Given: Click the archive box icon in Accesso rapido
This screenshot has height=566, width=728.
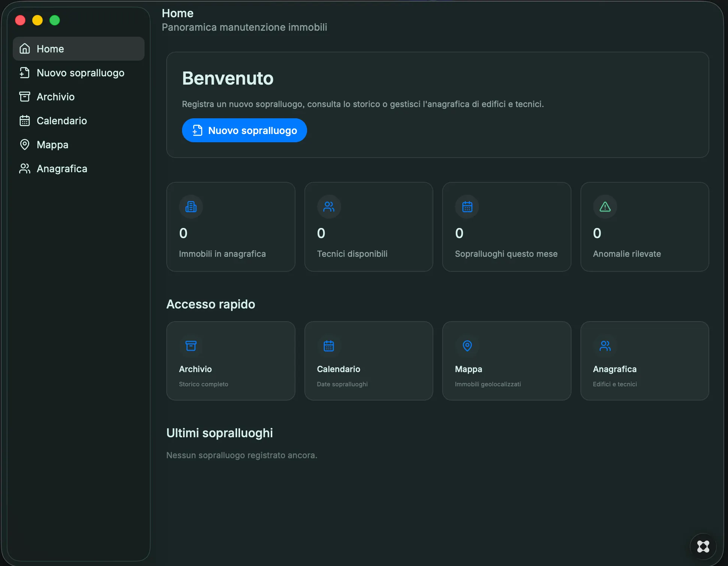Looking at the screenshot, I should pos(191,346).
